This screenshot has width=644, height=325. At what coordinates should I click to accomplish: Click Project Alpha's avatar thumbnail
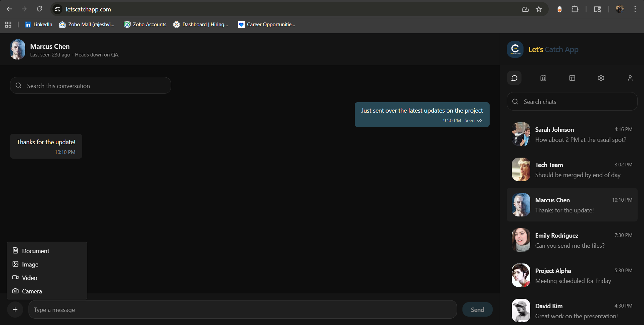point(521,275)
